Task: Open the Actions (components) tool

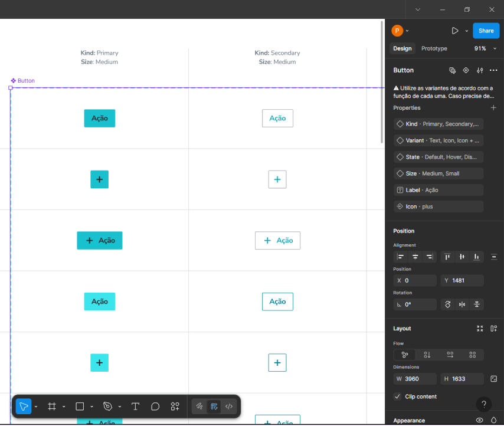Action: click(x=175, y=407)
